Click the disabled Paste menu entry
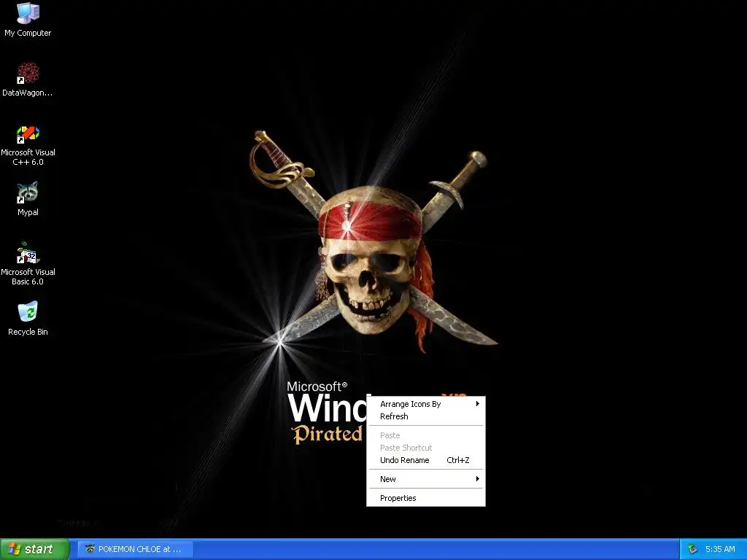 point(426,435)
